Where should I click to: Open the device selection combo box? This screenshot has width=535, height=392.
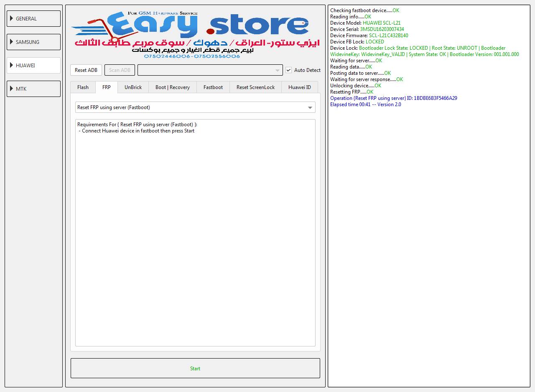210,70
